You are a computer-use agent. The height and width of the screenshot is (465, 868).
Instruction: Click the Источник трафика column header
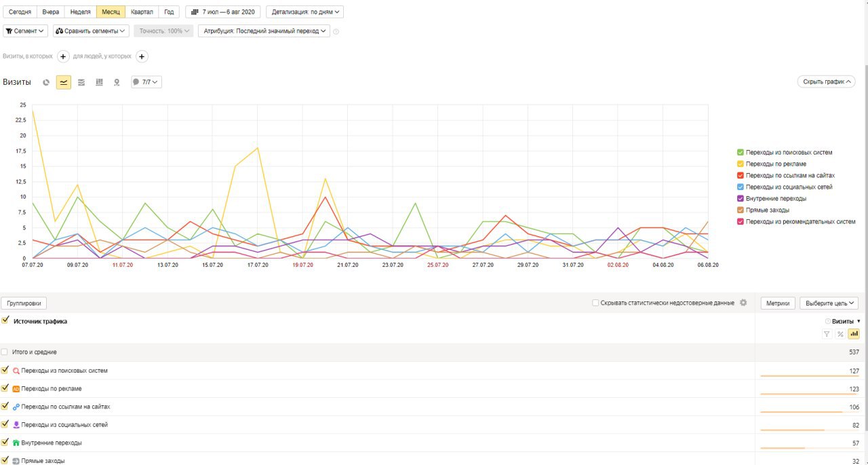40,321
